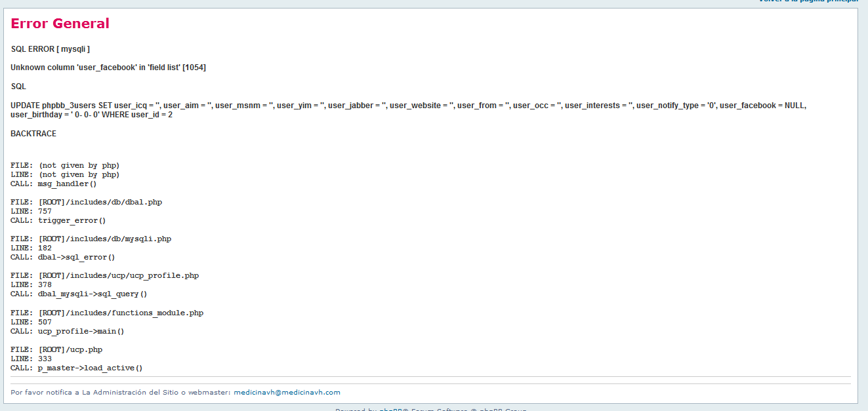Select the 'Error General' heading

pos(60,24)
